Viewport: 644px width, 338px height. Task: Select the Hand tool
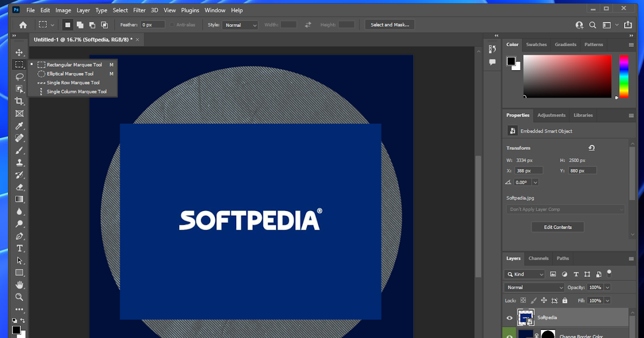(x=19, y=284)
